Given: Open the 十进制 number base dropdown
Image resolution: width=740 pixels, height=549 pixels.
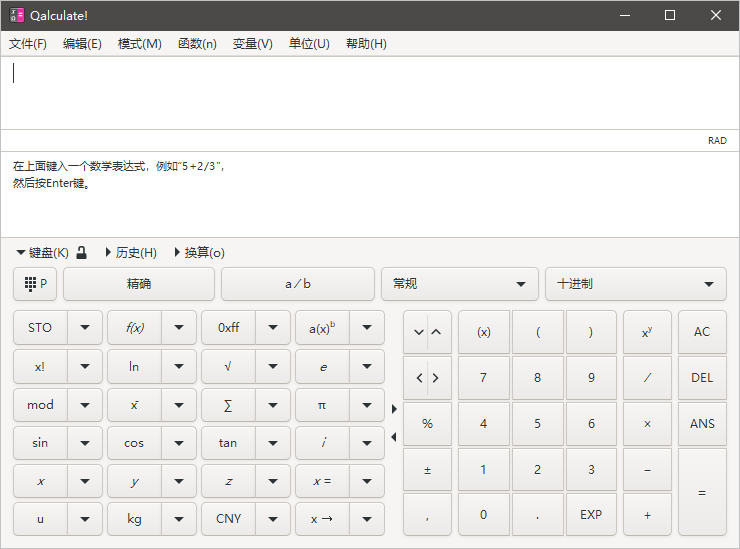Looking at the screenshot, I should [x=635, y=284].
